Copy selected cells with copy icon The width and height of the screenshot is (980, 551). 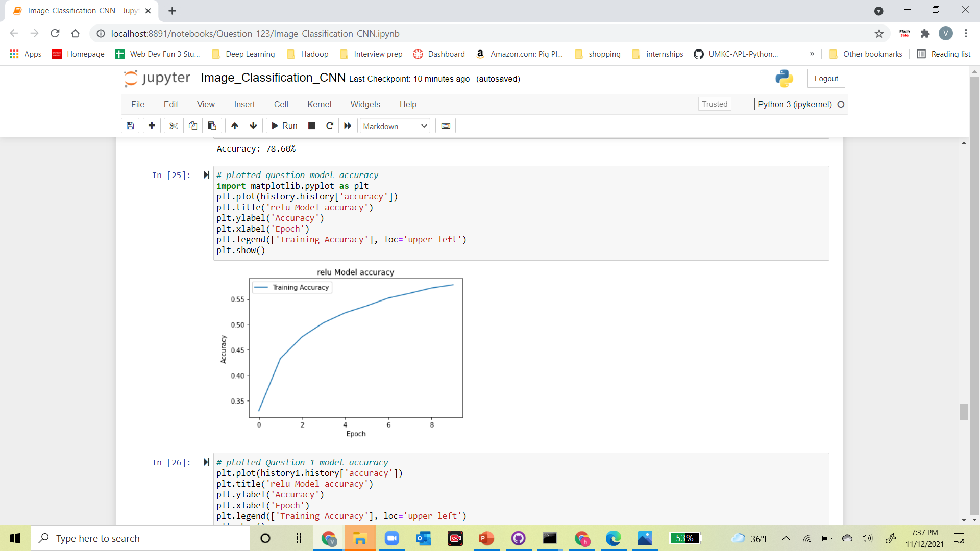tap(192, 126)
